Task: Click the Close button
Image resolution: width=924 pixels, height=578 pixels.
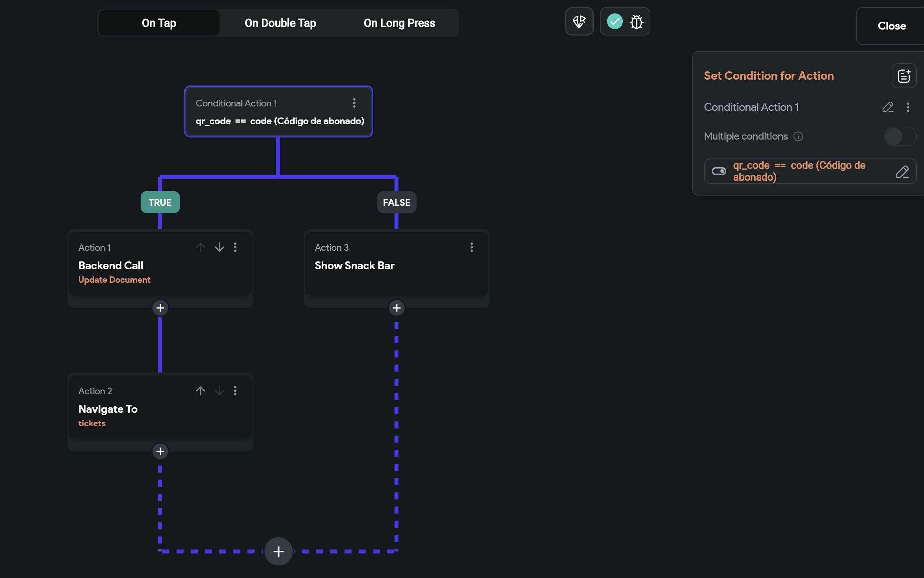Action: [891, 26]
